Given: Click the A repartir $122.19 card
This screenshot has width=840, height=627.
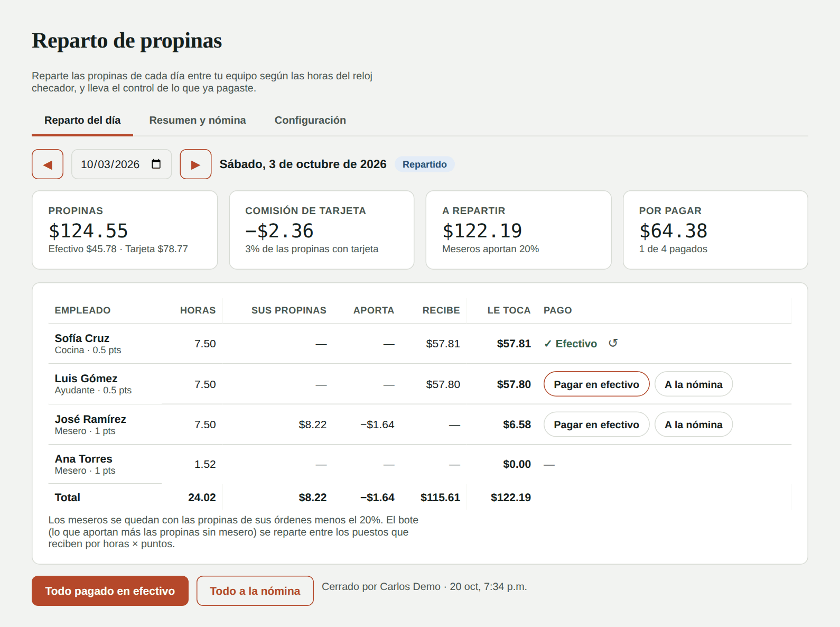Looking at the screenshot, I should point(519,230).
